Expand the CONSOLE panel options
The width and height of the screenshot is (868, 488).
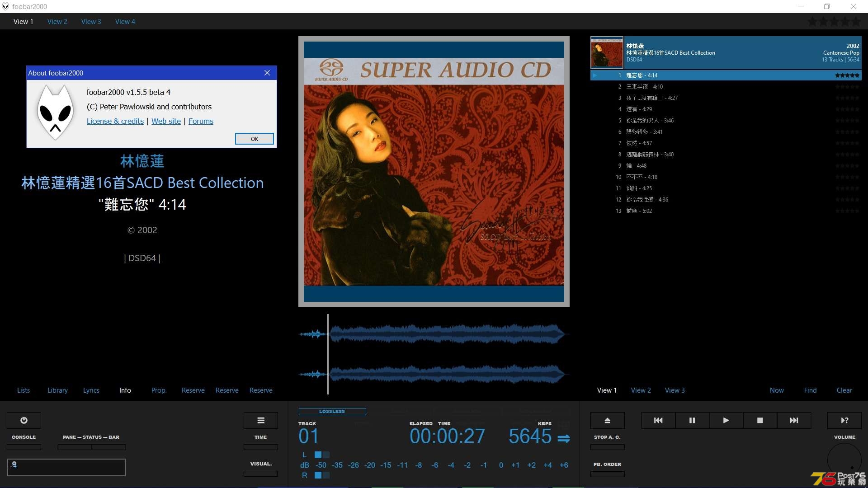(24, 446)
